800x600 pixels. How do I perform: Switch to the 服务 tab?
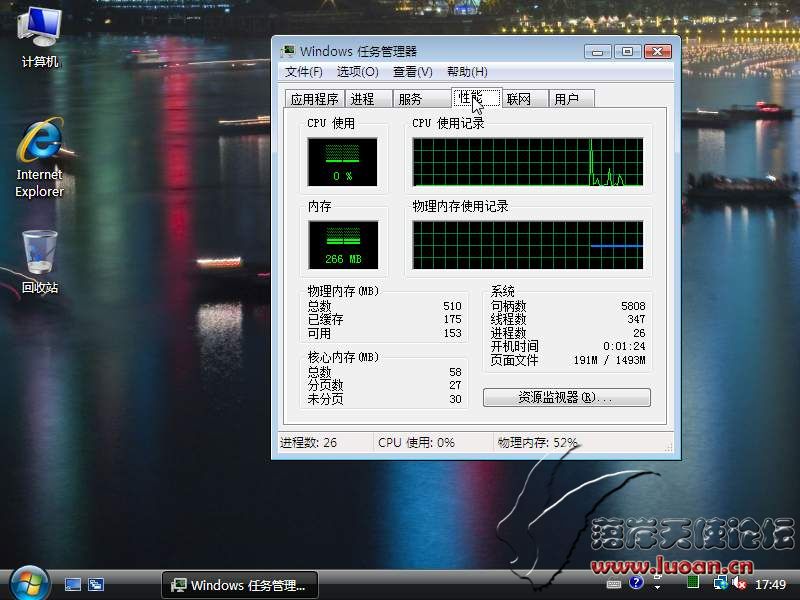pyautogui.click(x=422, y=99)
